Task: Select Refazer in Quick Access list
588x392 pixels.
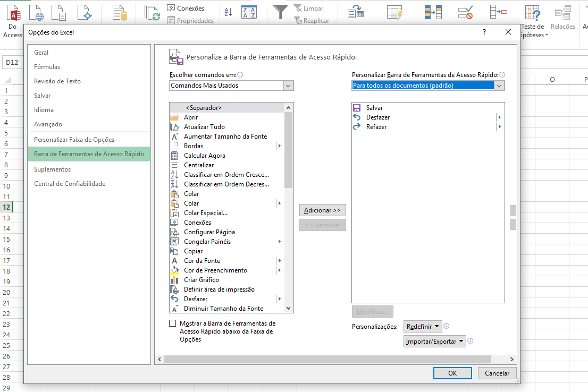Action: (x=427, y=126)
